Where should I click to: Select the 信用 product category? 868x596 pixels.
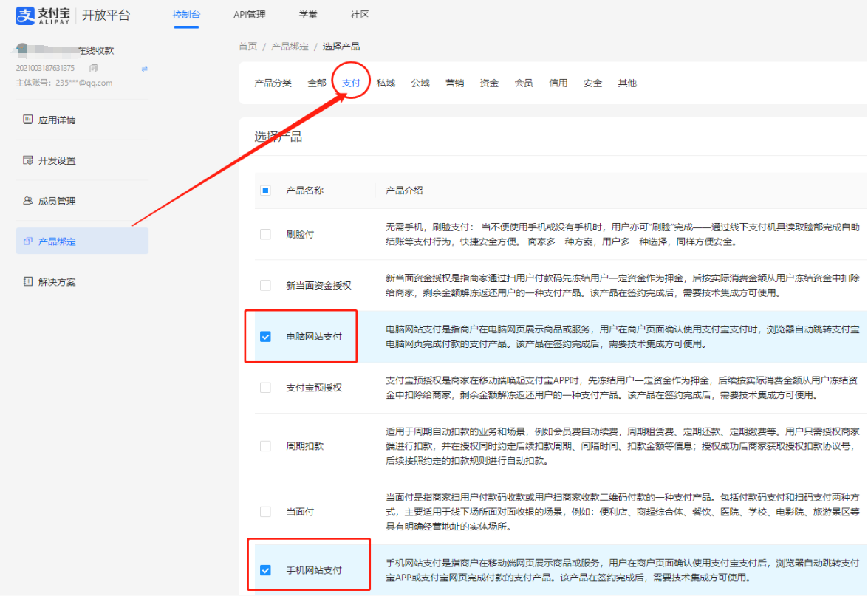point(558,83)
